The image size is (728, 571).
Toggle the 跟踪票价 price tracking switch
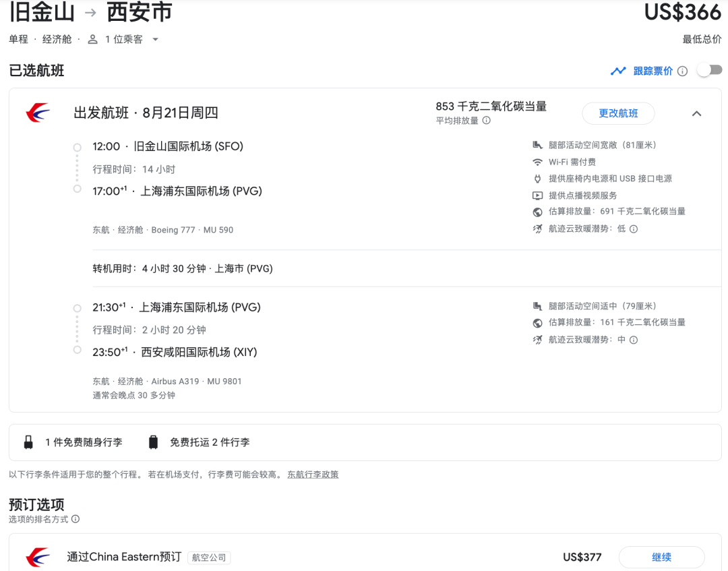click(x=709, y=70)
